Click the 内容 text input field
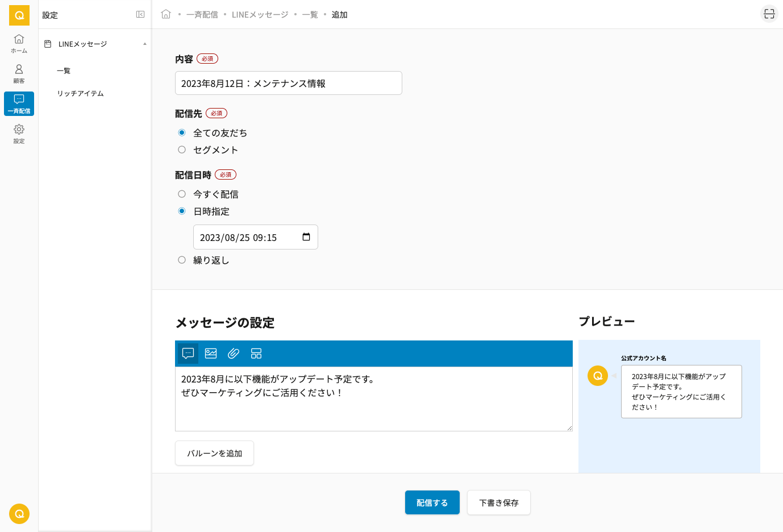Viewport: 783px width, 532px height. tap(288, 83)
